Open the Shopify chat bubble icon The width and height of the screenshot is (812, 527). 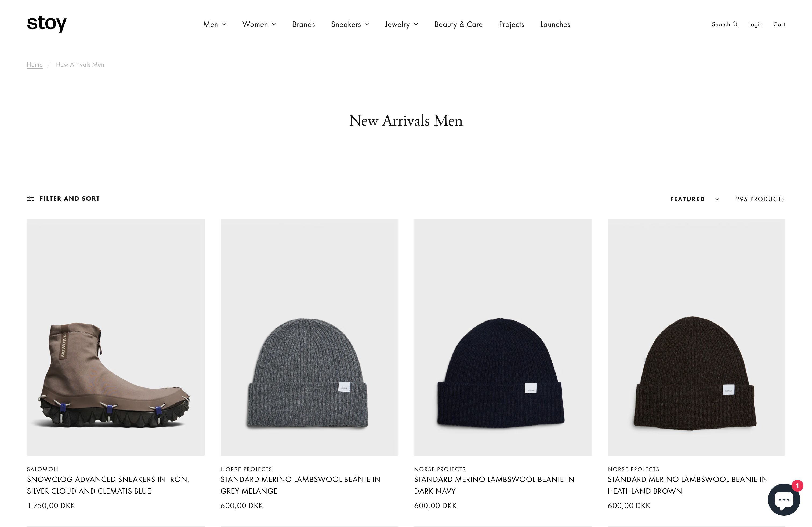784,499
